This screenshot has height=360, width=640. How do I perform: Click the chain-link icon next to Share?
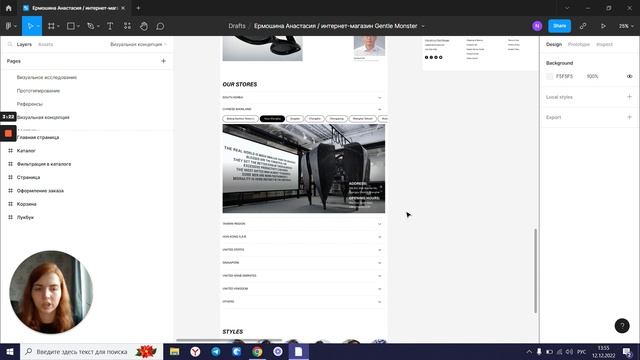pyautogui.click(x=583, y=26)
